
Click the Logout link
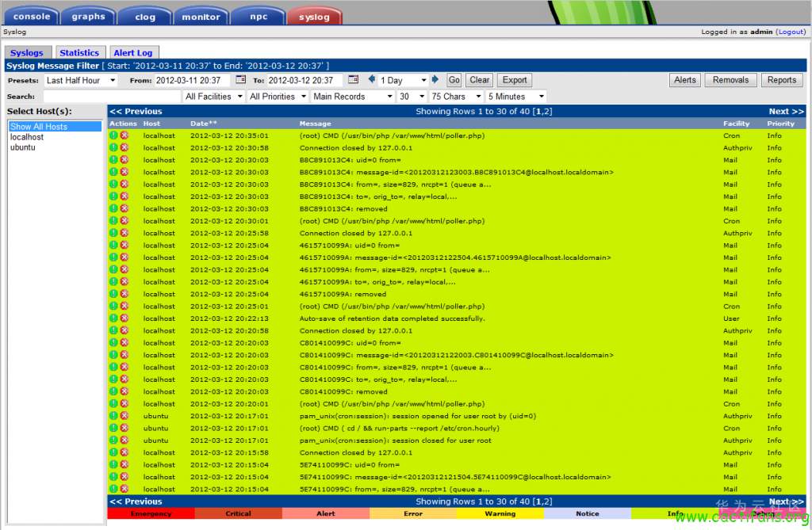tap(791, 32)
